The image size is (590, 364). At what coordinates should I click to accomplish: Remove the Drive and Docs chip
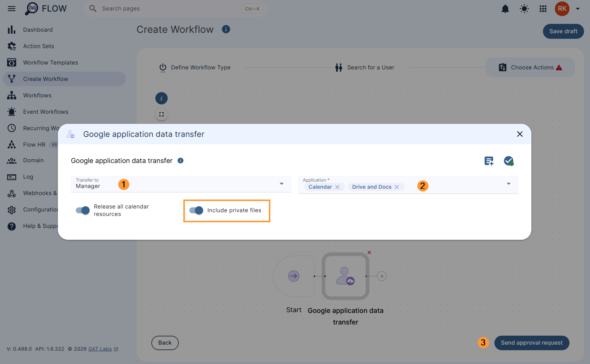pos(397,187)
